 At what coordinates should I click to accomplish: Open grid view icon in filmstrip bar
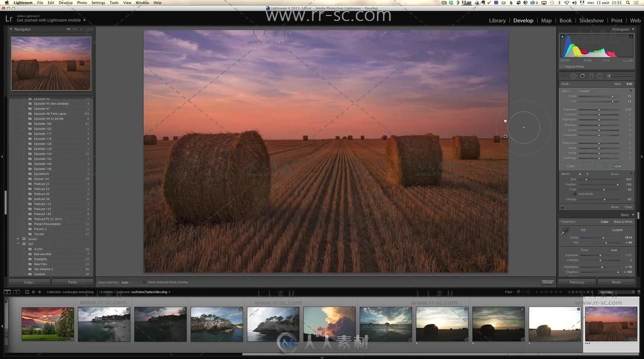click(x=27, y=292)
